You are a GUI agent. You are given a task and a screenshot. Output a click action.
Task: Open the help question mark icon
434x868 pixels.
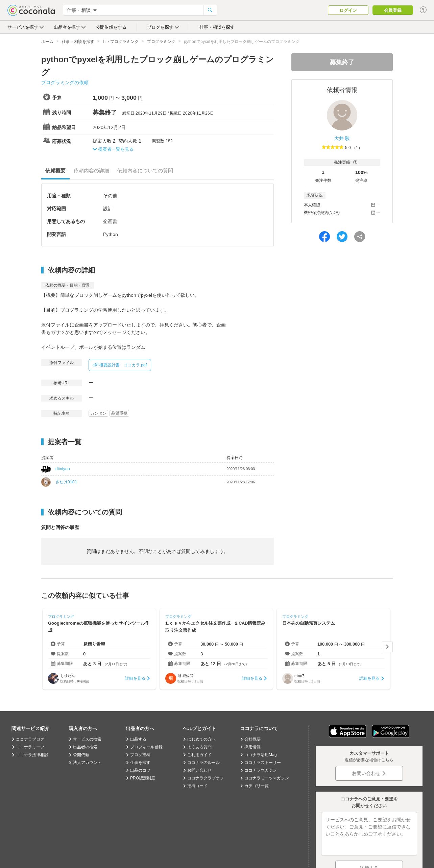point(423,10)
